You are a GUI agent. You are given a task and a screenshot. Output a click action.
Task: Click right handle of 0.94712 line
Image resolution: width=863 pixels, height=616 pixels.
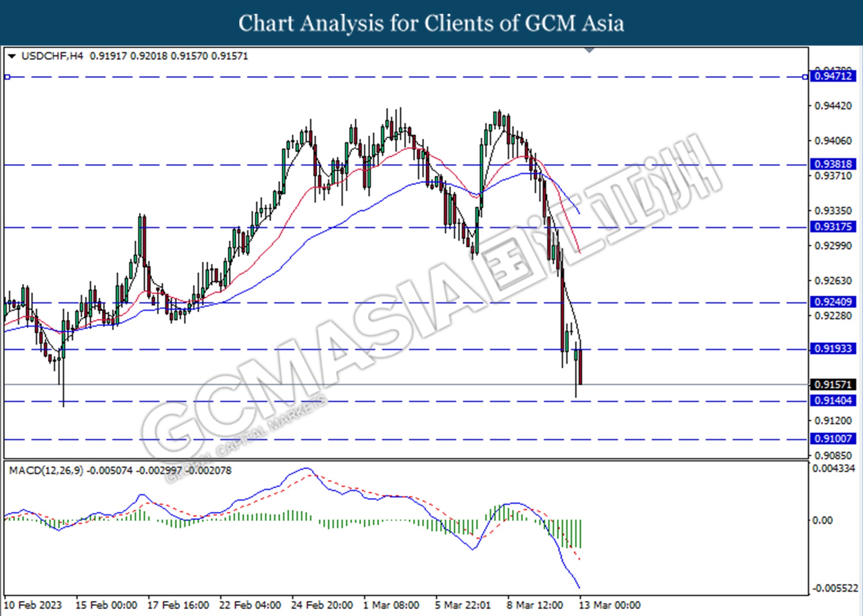tap(805, 77)
